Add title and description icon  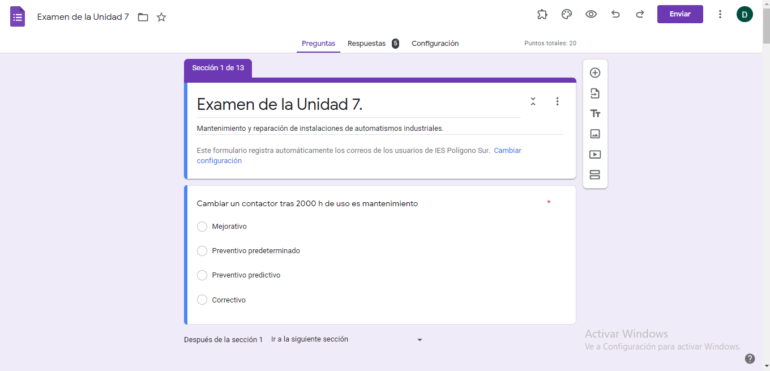595,114
